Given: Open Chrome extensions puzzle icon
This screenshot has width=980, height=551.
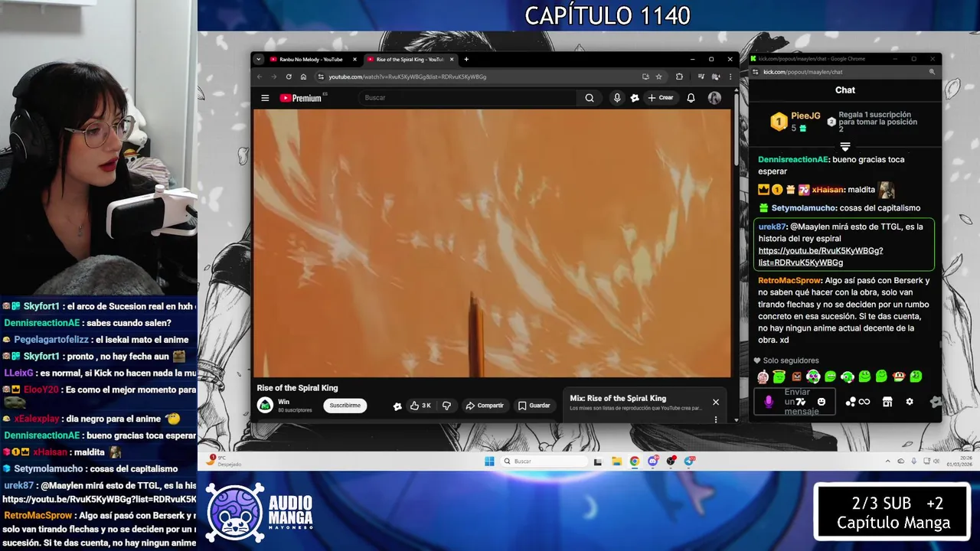Looking at the screenshot, I should (679, 77).
